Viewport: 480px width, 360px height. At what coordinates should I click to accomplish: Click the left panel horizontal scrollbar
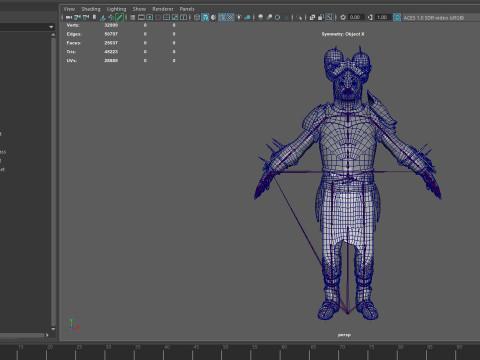click(22, 335)
